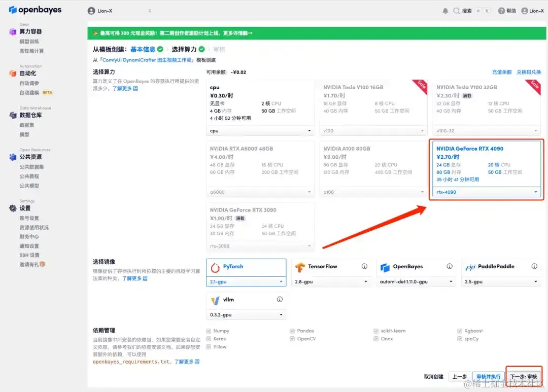548x392 pixels.
Task: Click the banner announcement megaphone icon
Action: point(95,33)
